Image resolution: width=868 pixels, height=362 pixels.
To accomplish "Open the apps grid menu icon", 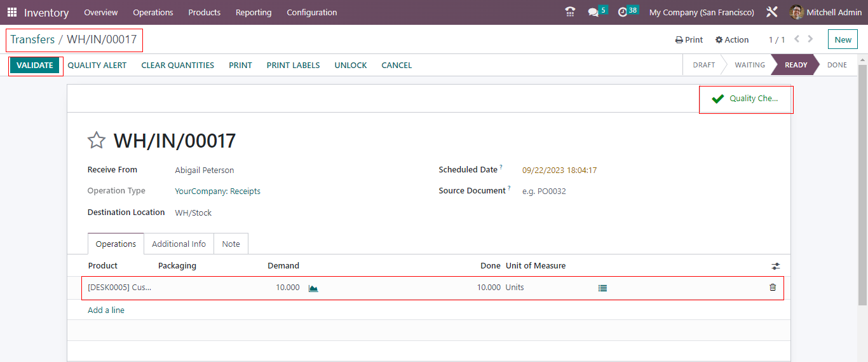I will pyautogui.click(x=12, y=13).
